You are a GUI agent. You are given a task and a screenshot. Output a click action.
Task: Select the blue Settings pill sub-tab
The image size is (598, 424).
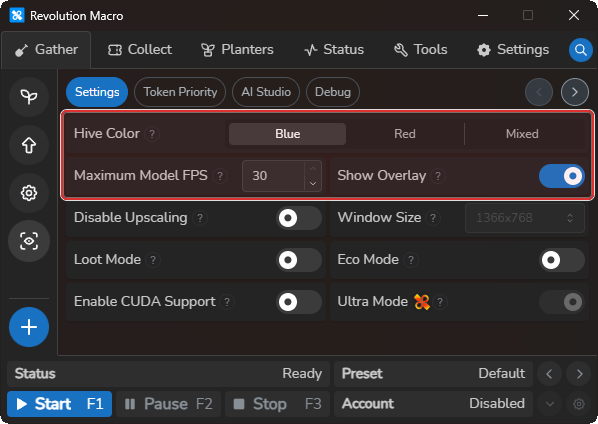(97, 92)
